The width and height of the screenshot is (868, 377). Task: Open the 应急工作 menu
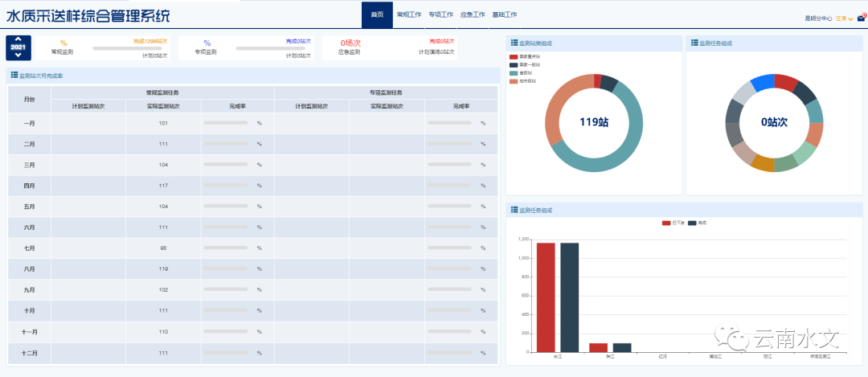pyautogui.click(x=473, y=14)
